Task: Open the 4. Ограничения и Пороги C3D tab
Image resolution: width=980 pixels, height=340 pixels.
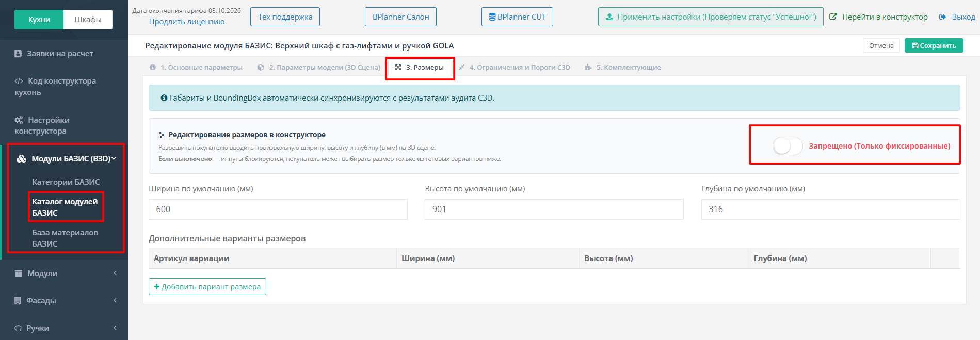Action: [x=515, y=68]
